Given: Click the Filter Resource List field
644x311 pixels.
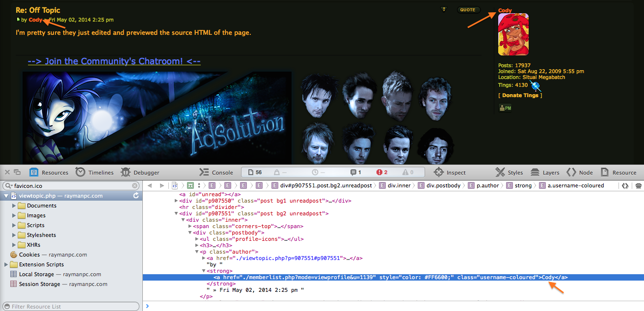Looking at the screenshot, I should (x=71, y=306).
